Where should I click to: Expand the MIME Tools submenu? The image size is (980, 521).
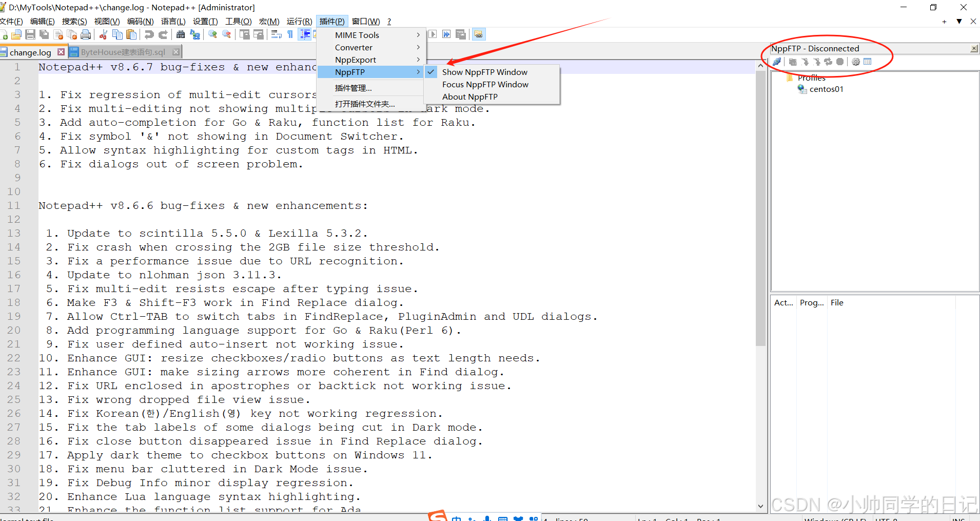371,35
